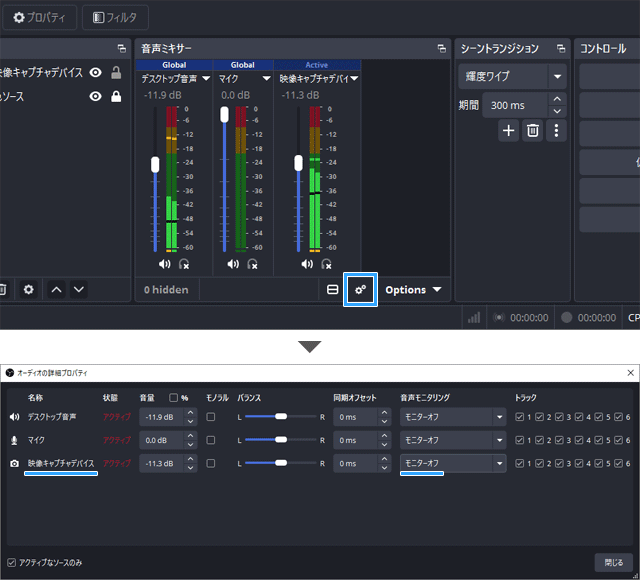Mute the デスクトップ音声 speaker icon in mixer
This screenshot has height=580, width=640.
[x=164, y=264]
